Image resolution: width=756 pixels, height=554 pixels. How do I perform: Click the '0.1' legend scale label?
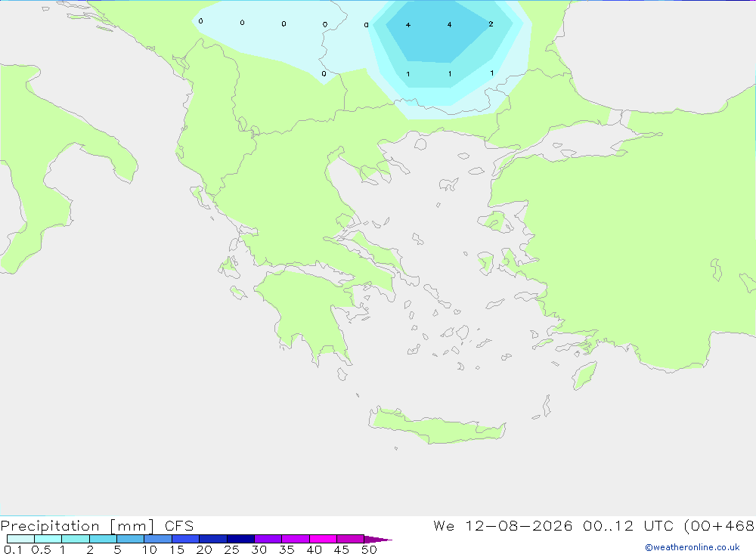click(13, 549)
